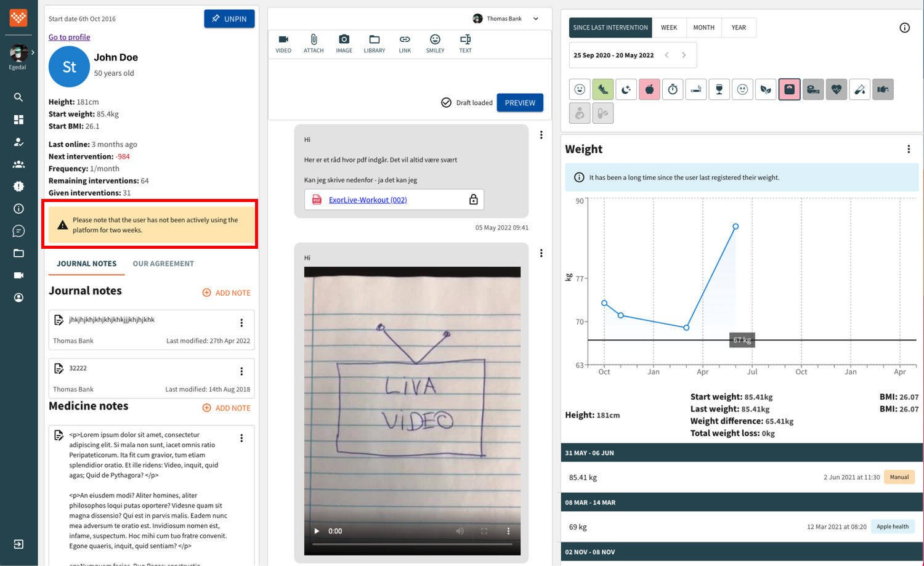This screenshot has width=924, height=566.
Task: Toggle the sleep moon tracker icon
Action: 626,89
